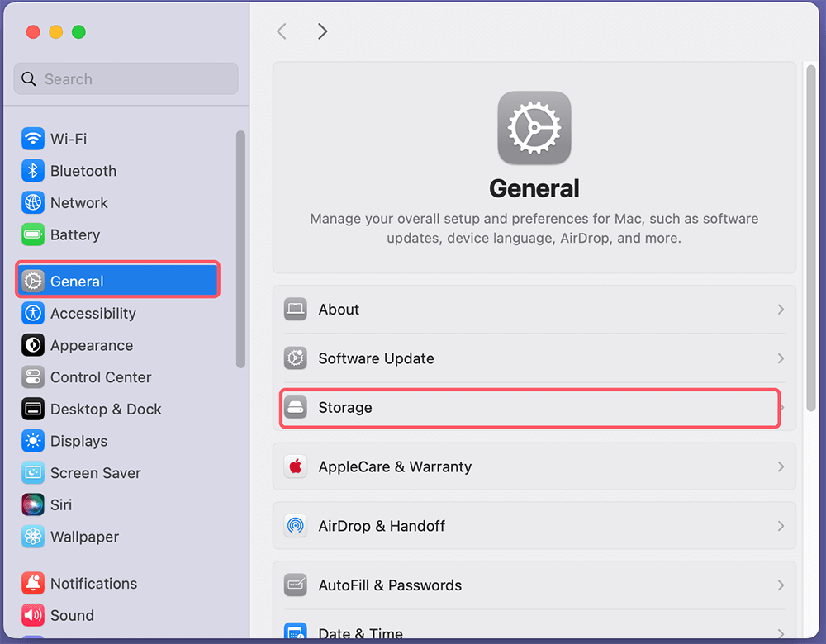The image size is (826, 644).
Task: Select the Wi-Fi settings icon
Action: 32,139
